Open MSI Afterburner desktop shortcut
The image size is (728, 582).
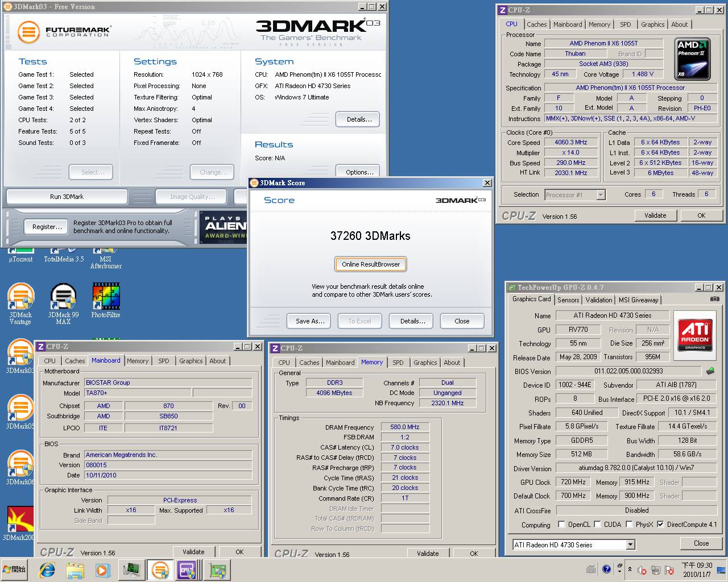[x=106, y=259]
